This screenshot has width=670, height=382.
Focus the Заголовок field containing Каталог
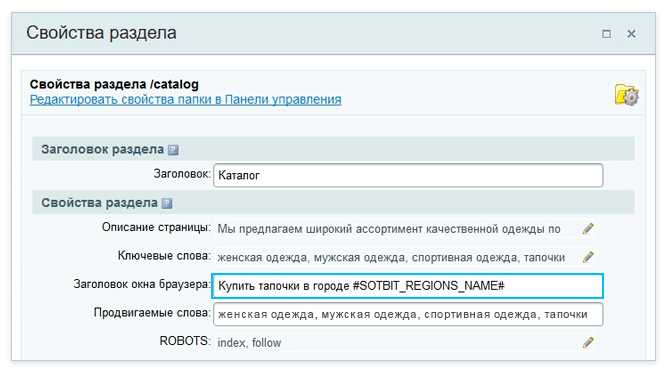408,175
